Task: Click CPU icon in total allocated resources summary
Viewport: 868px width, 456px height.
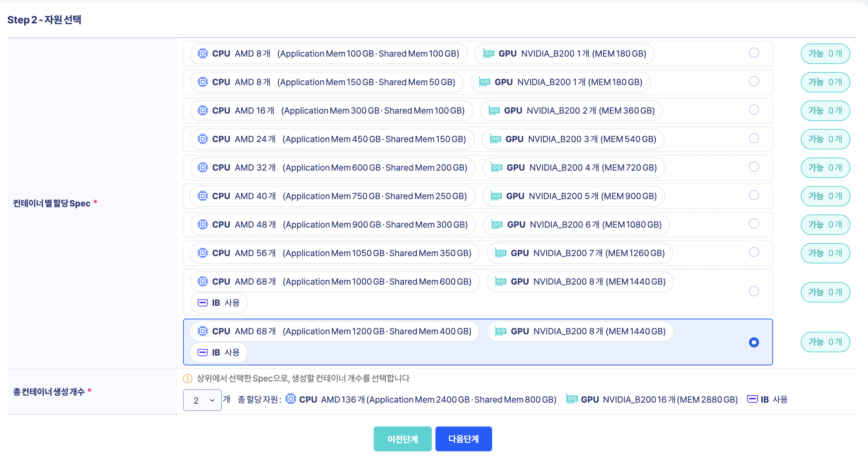Action: tap(291, 399)
